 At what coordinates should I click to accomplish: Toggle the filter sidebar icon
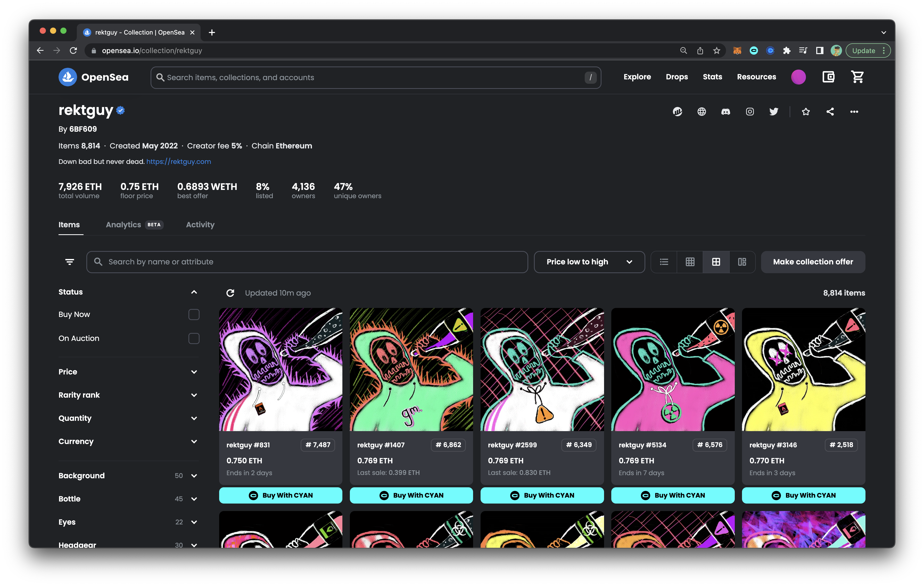pos(69,262)
